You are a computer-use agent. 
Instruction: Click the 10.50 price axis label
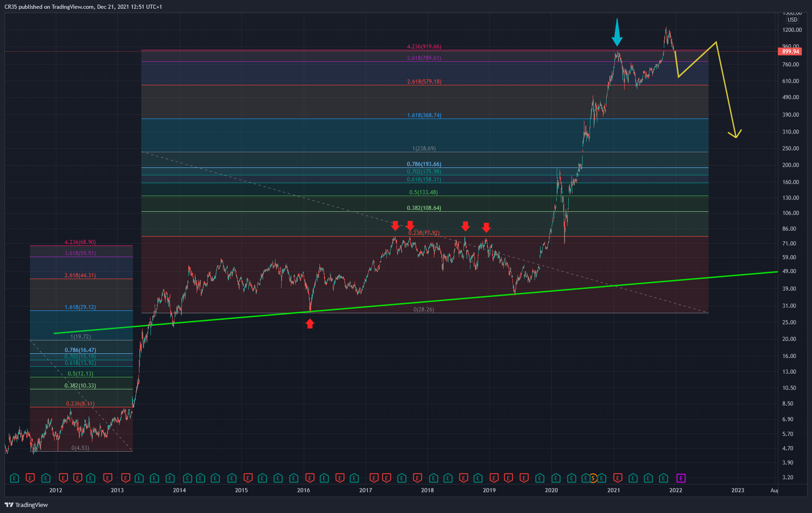(x=789, y=388)
